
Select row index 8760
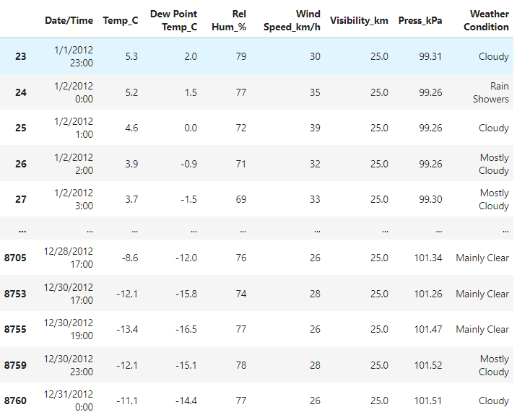click(15, 401)
